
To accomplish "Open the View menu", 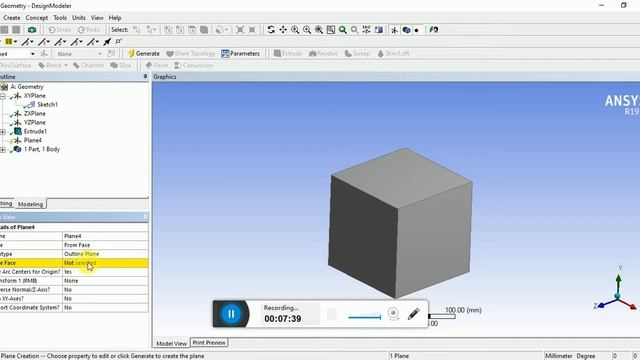I will click(97, 18).
